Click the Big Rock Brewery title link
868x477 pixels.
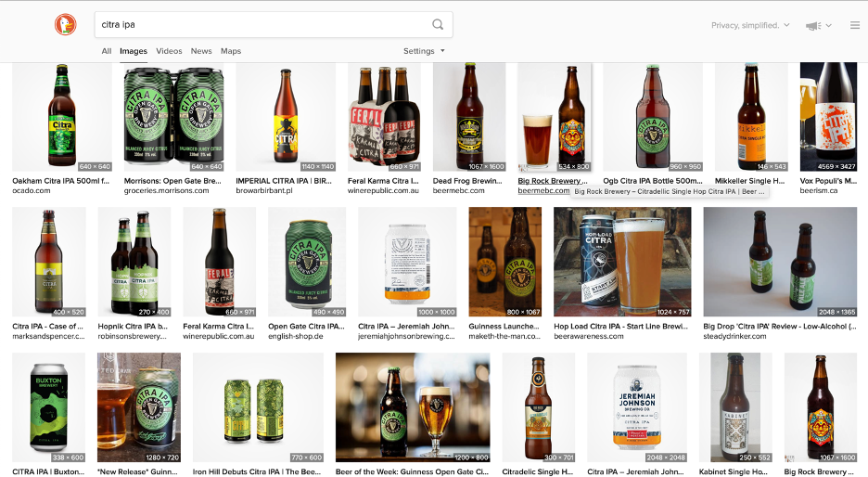point(553,181)
